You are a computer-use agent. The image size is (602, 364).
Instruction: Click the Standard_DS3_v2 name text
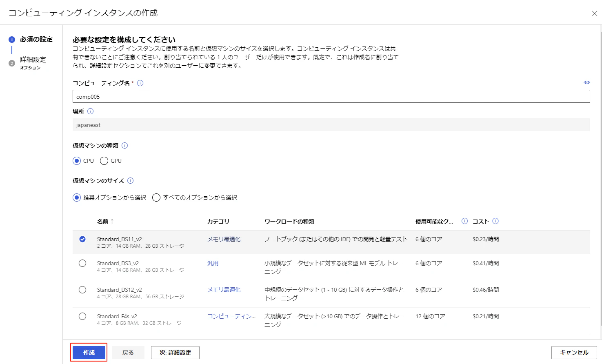point(118,263)
